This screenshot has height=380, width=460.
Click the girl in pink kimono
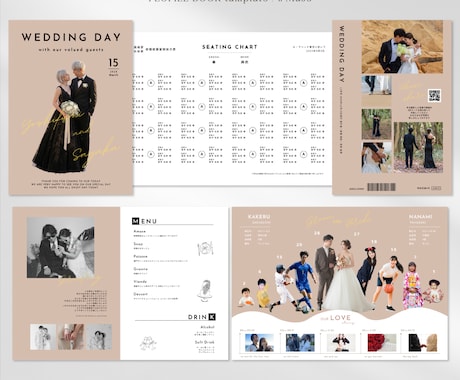[413, 285]
